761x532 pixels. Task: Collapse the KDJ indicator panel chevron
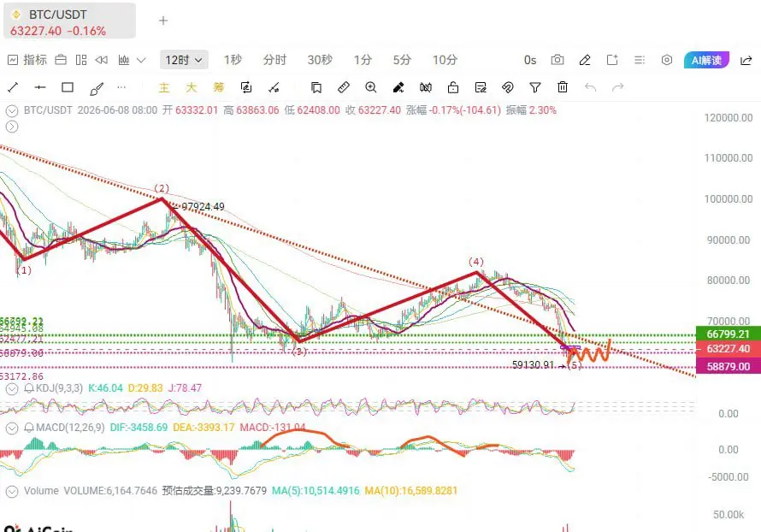12,389
